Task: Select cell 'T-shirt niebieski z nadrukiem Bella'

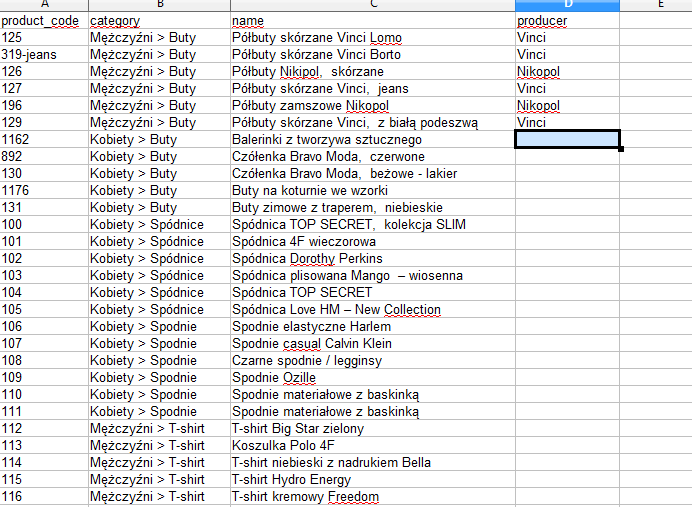Action: tap(372, 462)
